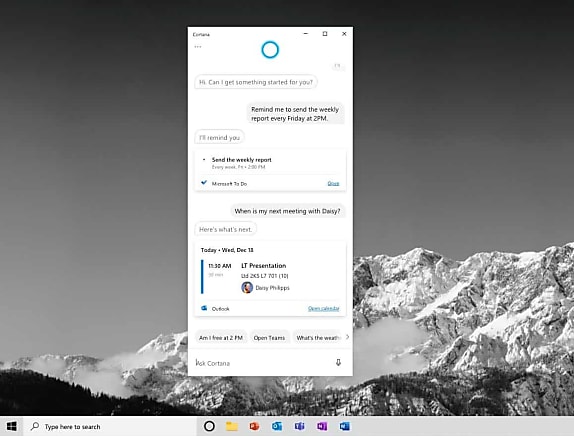Launch Microsoft Teams from the taskbar

coord(299,426)
